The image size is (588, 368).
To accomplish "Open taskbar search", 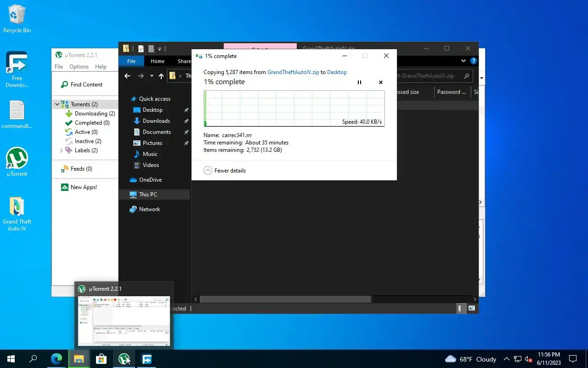I will pos(33,359).
